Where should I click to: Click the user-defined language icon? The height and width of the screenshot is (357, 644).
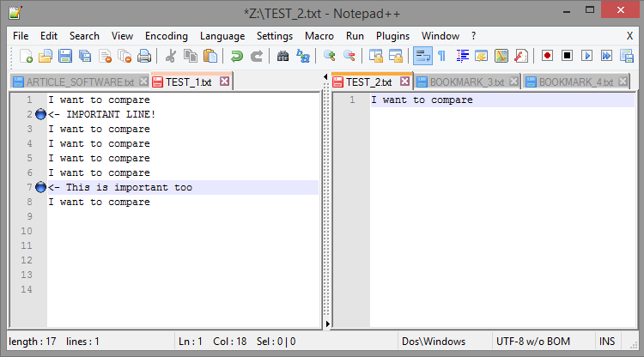tap(482, 56)
